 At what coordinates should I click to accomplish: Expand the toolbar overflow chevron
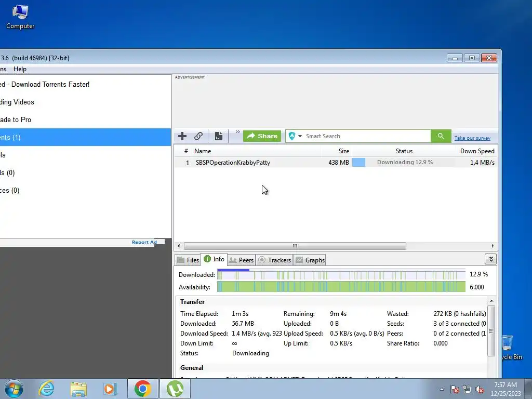[x=238, y=131]
